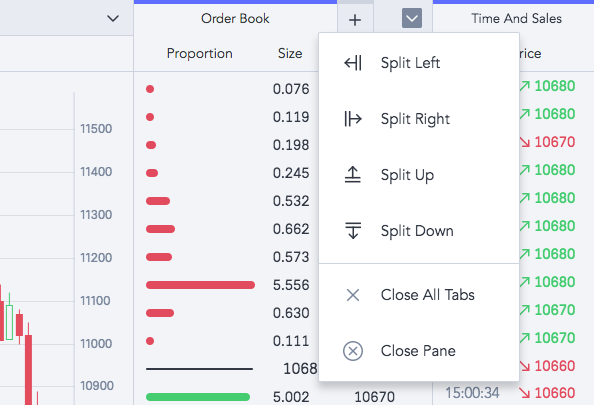Switch to the Time And Sales tab
The height and width of the screenshot is (405, 594).
[516, 19]
